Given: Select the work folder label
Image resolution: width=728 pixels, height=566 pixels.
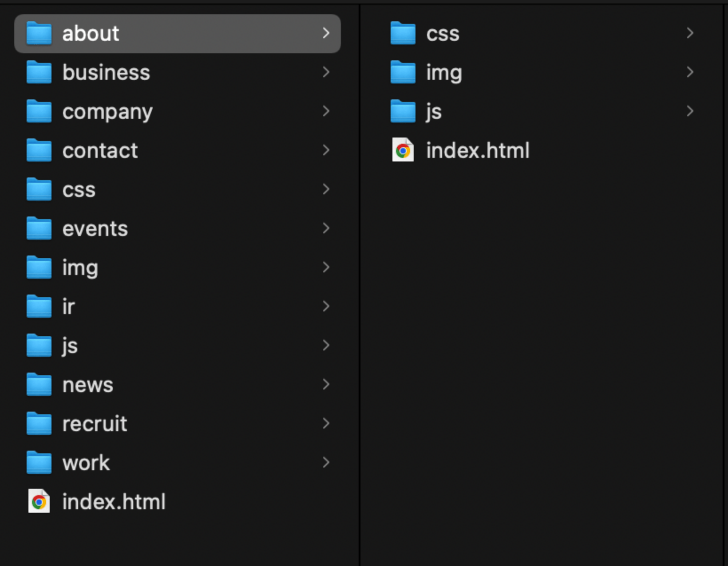Looking at the screenshot, I should (x=86, y=463).
